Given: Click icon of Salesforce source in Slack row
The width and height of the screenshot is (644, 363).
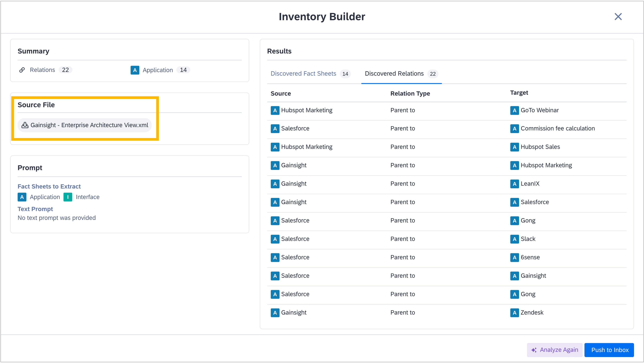Looking at the screenshot, I should point(275,239).
